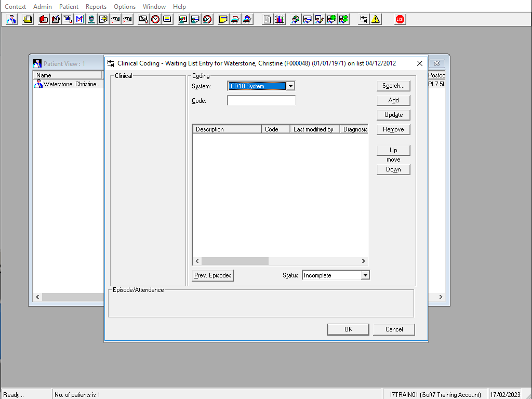The image size is (532, 399).
Task: Click the Remove button
Action: [x=393, y=129]
